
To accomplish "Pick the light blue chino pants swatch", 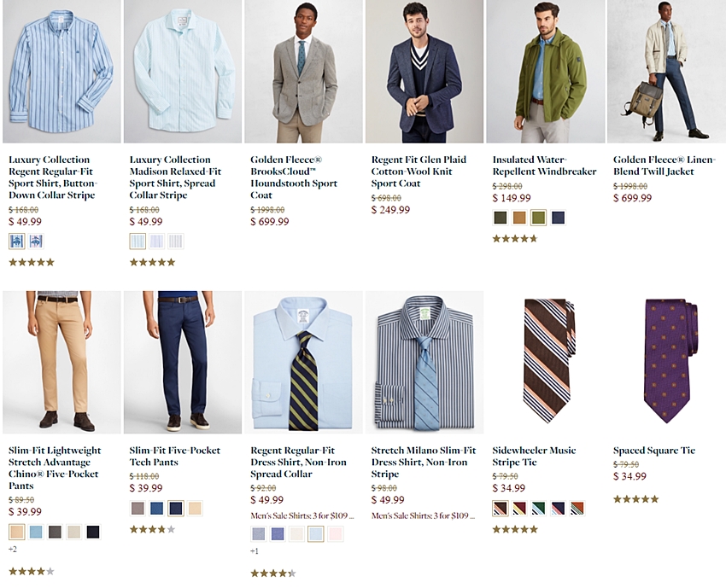I will point(36,532).
